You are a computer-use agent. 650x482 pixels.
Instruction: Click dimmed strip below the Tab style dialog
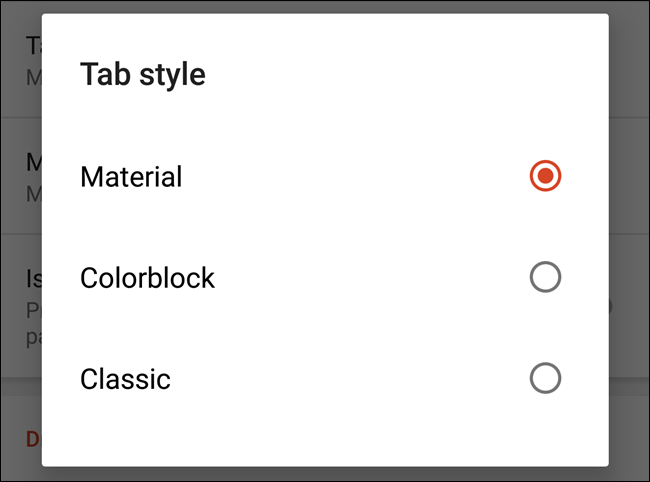click(x=325, y=473)
